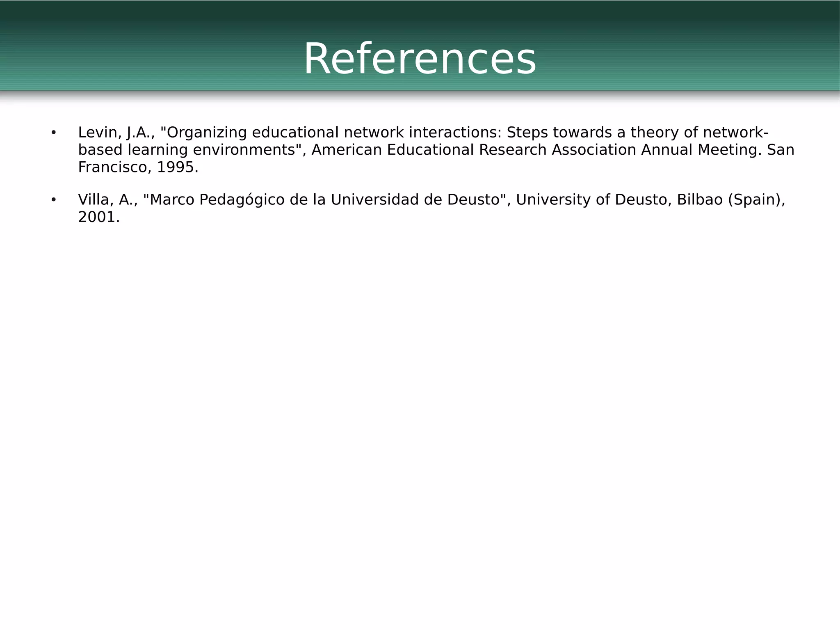
Task: Select the Villa, A. reference text
Action: click(x=431, y=208)
